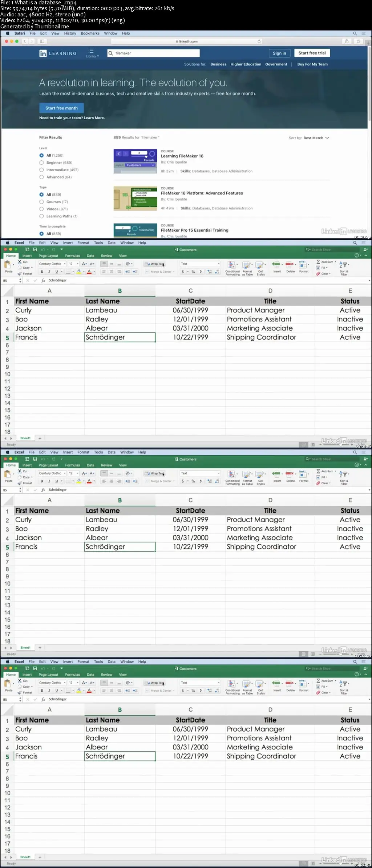This screenshot has width=372, height=868.
Task: Click the fx insert function icon in the third Excel frame
Action: (43, 699)
